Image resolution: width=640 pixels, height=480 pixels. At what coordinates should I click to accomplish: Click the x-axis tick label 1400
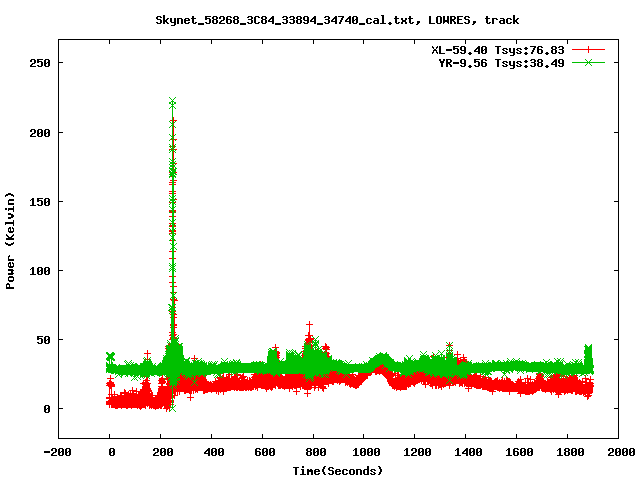tap(468, 452)
